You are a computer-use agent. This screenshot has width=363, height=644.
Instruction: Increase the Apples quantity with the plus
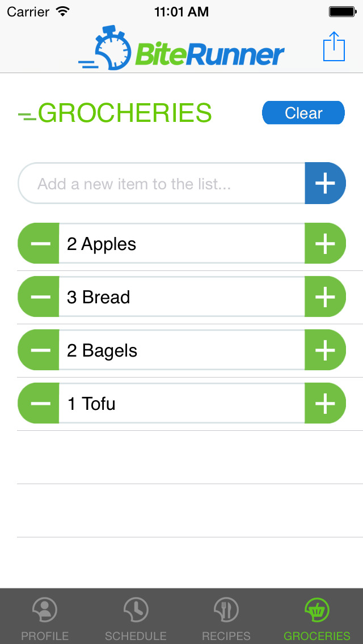[x=325, y=244]
